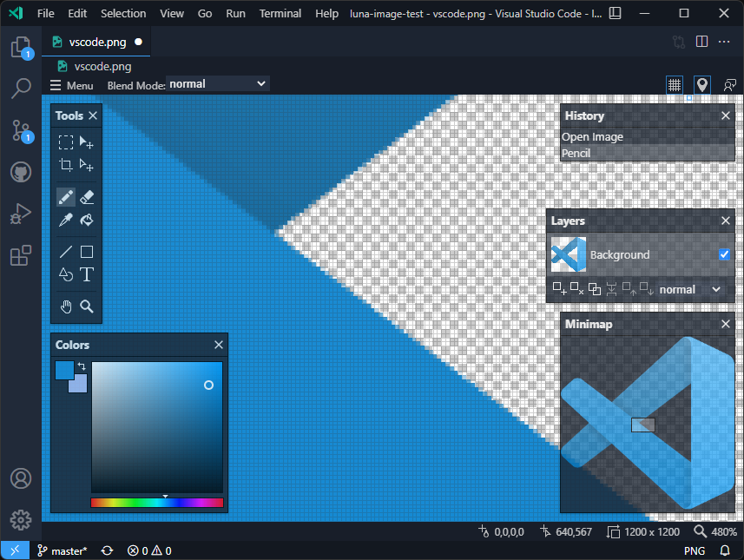Add a new layer in Layers panel
Viewport: 744px width, 560px height.
coord(559,288)
